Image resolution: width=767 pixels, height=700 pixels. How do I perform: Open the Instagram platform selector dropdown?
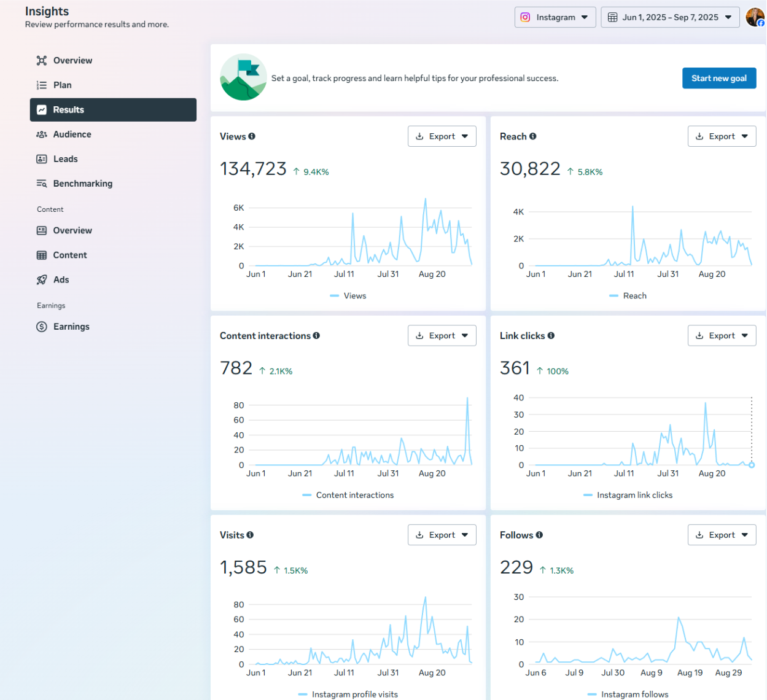point(555,17)
